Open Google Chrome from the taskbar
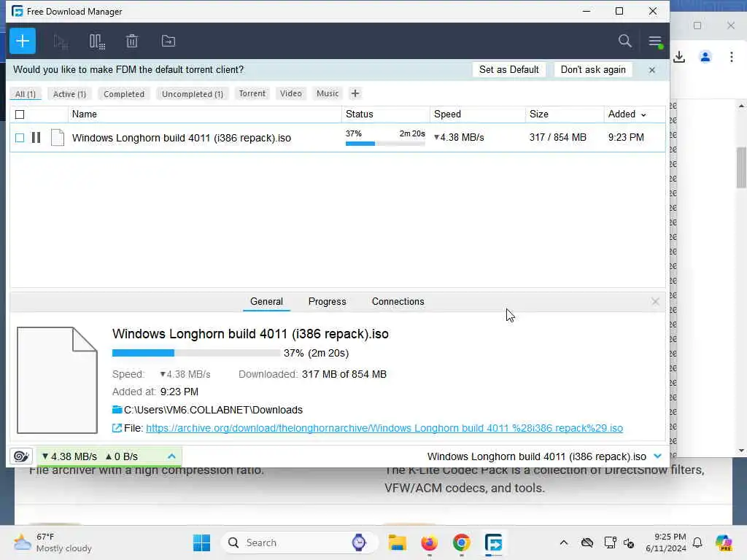This screenshot has height=560, width=747. click(461, 542)
